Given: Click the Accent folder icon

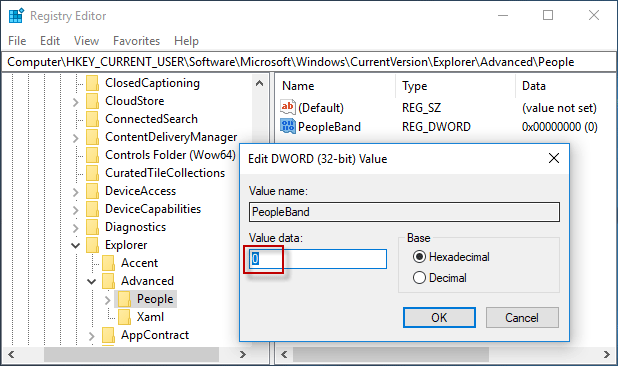Looking at the screenshot, I should pos(108,263).
